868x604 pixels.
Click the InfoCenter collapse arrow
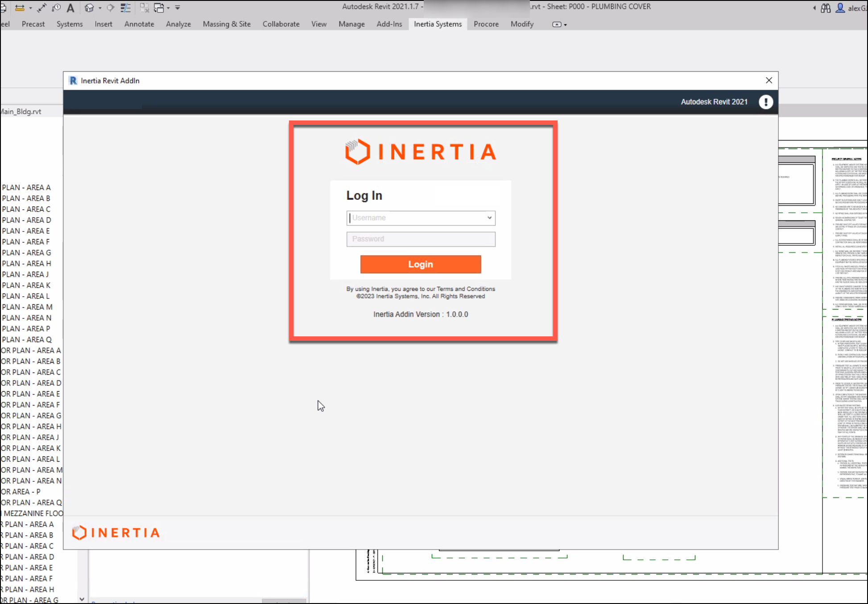coord(814,8)
